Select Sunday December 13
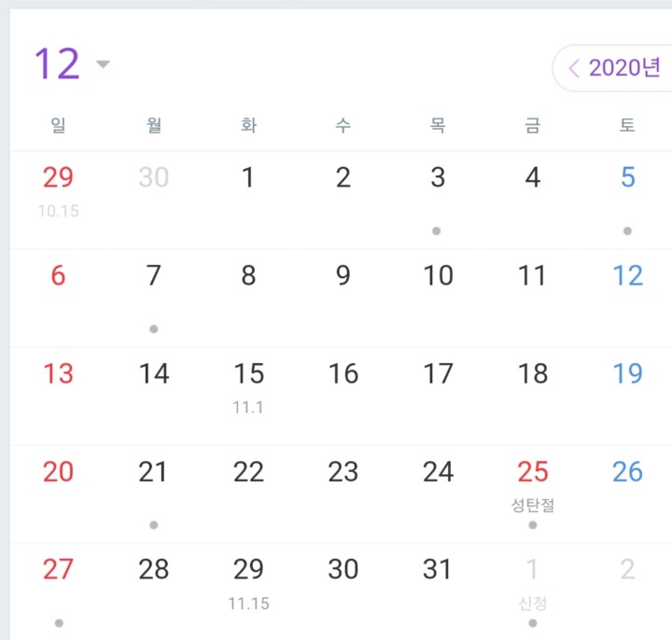Screen dimensions: 672x640 pos(58,375)
